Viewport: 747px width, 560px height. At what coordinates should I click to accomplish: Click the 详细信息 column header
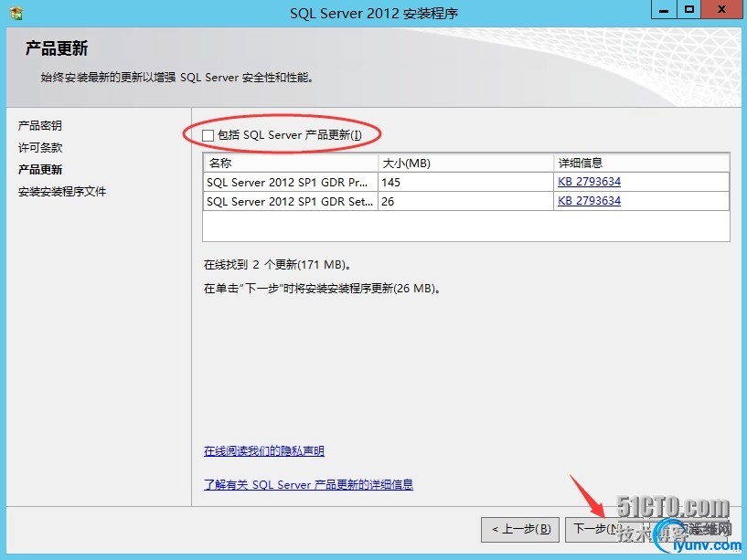coord(642,164)
